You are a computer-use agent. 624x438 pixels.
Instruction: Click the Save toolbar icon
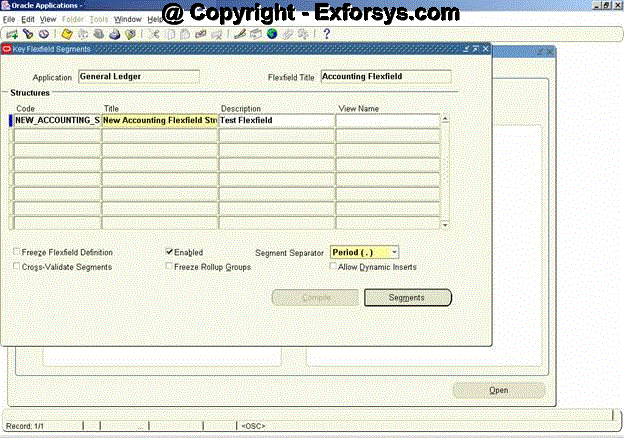click(x=67, y=34)
